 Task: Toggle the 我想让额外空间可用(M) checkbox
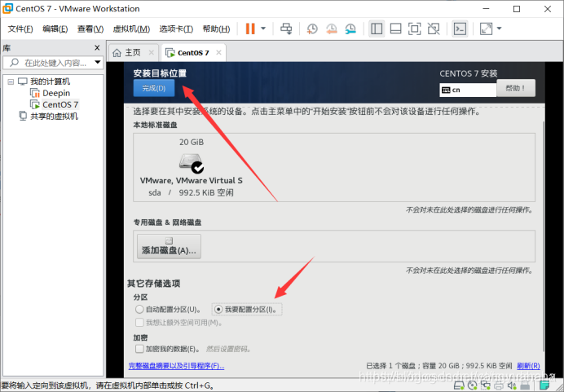(x=139, y=322)
